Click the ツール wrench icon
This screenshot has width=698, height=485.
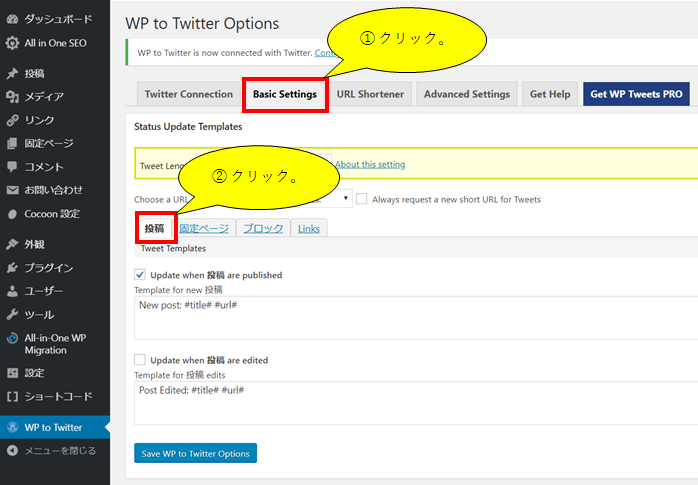[12, 315]
